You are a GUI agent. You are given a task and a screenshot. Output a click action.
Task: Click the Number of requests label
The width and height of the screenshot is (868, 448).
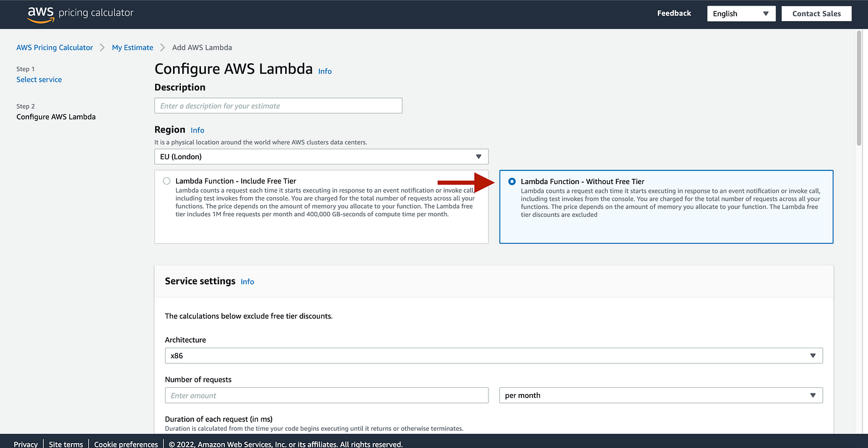click(x=198, y=379)
